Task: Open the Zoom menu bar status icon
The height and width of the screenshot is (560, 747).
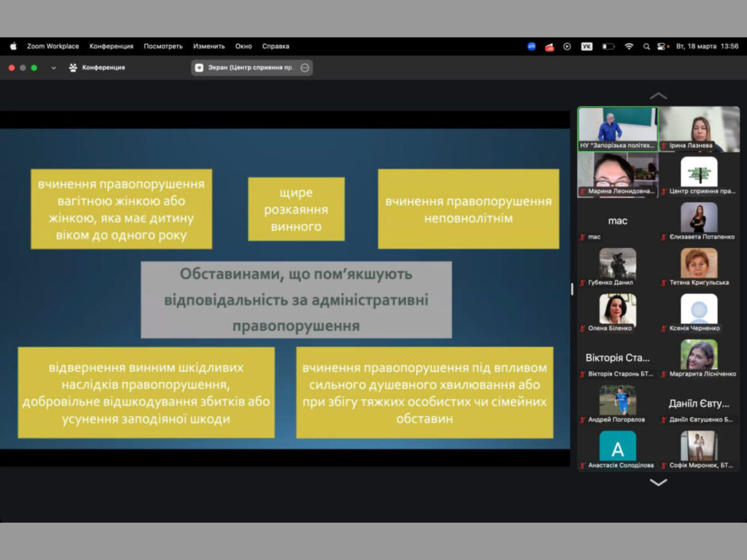Action: (531, 47)
